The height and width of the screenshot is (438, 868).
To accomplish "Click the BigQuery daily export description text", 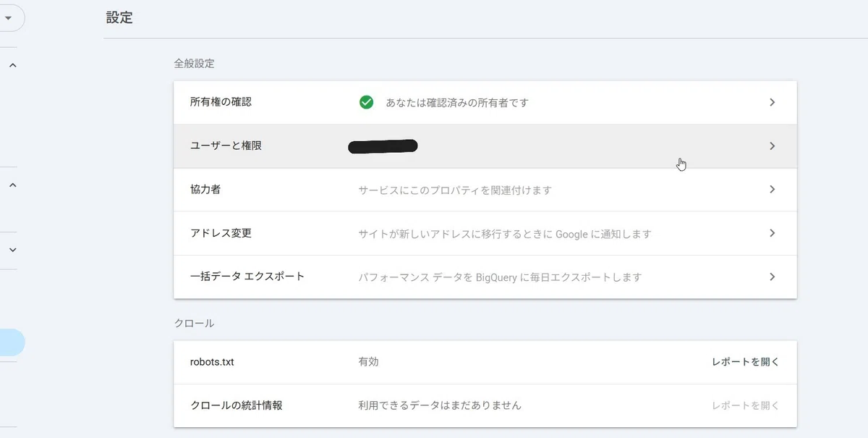I will coord(500,277).
